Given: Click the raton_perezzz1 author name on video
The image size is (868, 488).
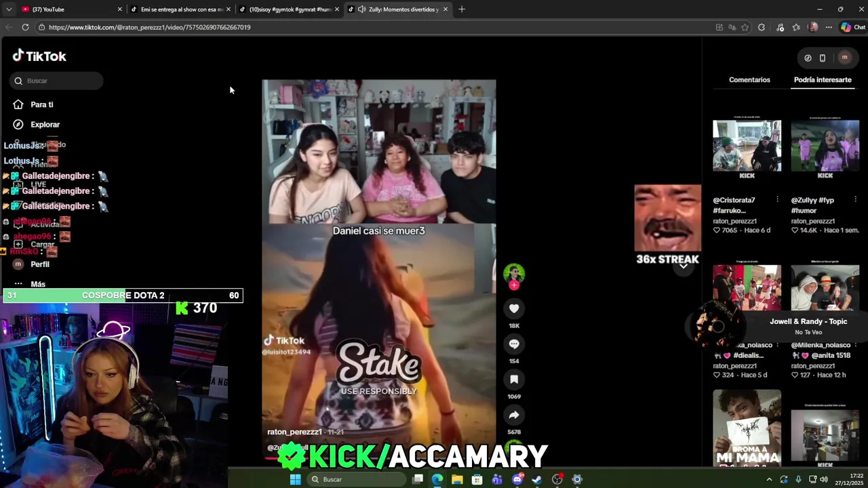Looking at the screenshot, I should [x=294, y=432].
